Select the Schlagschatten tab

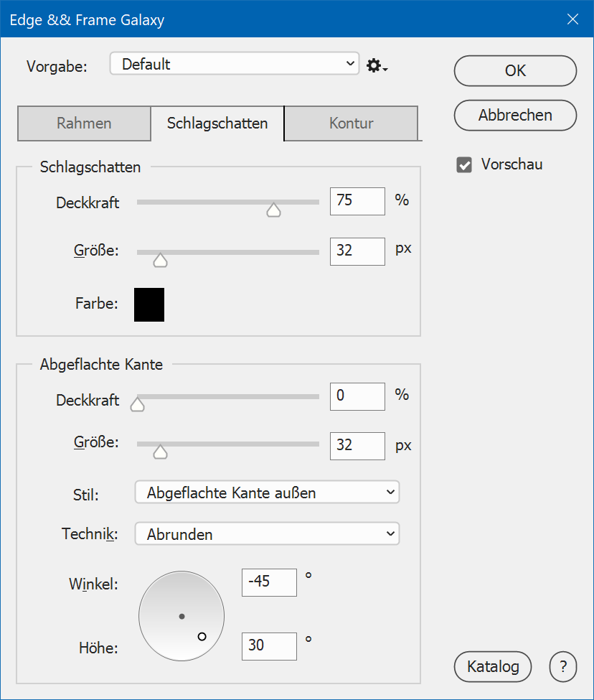217,123
